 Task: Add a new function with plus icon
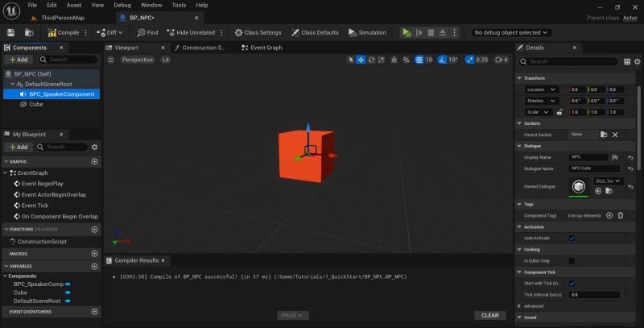pyautogui.click(x=94, y=230)
